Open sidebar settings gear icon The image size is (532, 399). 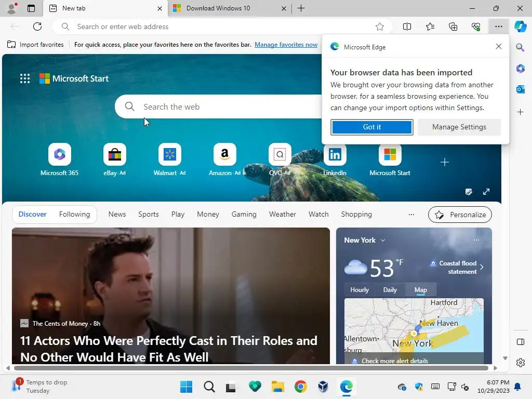(x=520, y=362)
